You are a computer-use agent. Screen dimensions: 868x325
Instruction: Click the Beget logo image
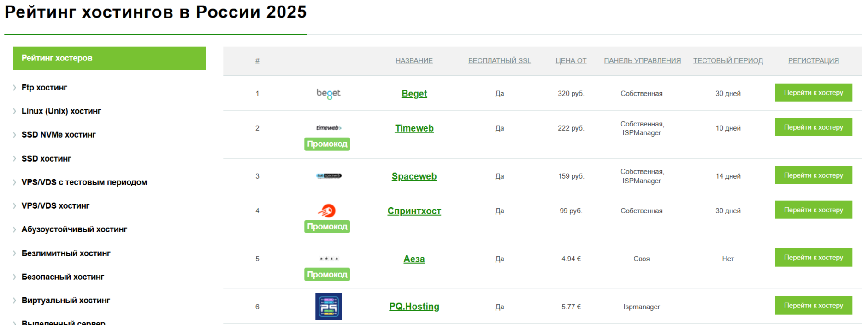pos(328,94)
